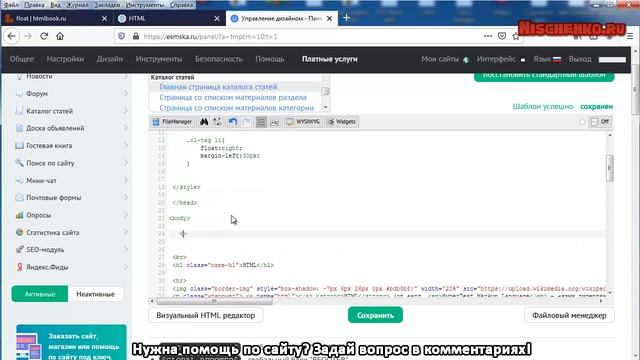Viewport: 640px width, 360px height.
Task: Click the find and replace icon
Action: click(217, 122)
